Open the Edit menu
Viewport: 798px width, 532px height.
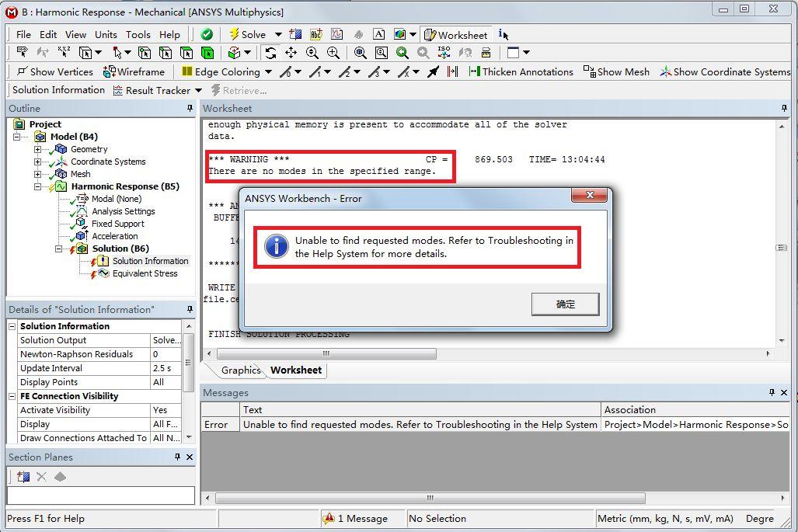[48, 35]
